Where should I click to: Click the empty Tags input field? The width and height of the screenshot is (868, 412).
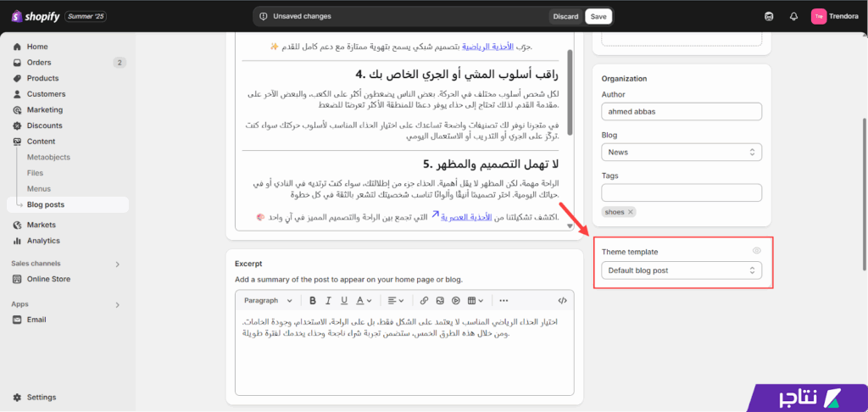[682, 192]
